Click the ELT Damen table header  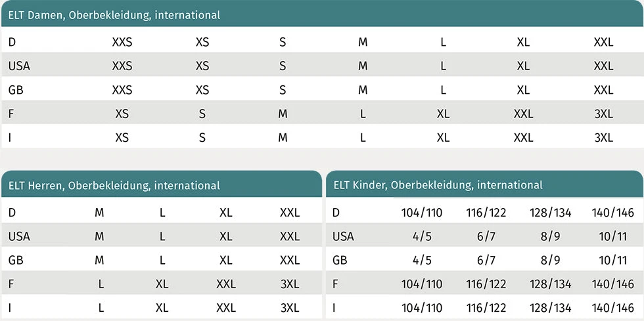click(114, 15)
